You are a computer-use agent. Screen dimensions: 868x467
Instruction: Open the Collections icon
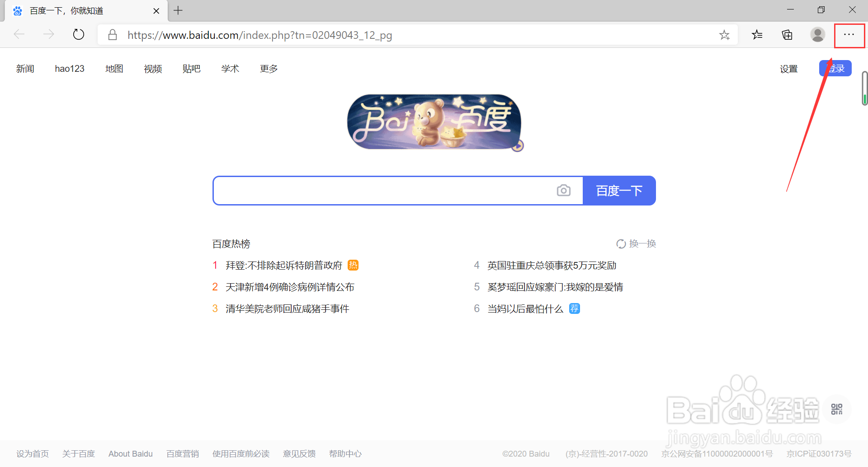click(x=787, y=35)
